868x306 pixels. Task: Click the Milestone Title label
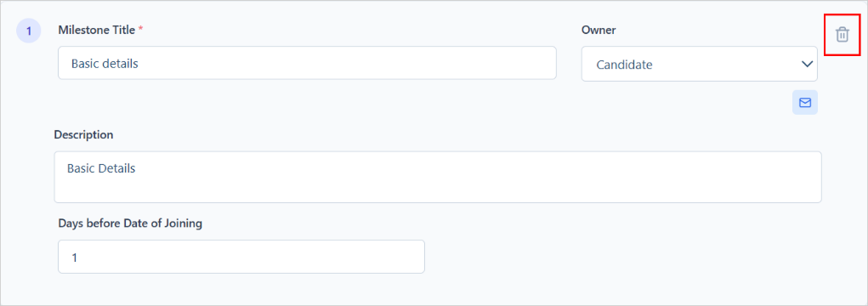click(96, 31)
